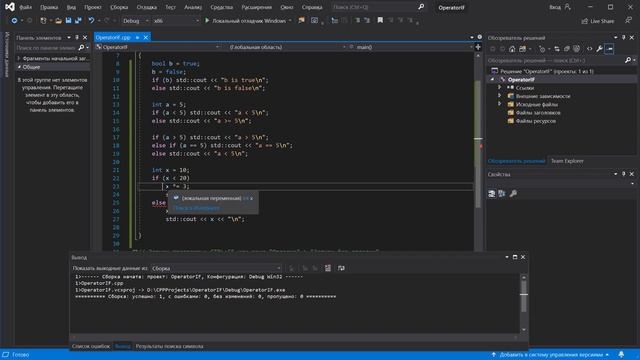Screen dimensions: 640x360
Task: Pin the Properties panel
Action: pyautogui.click(x=624, y=174)
